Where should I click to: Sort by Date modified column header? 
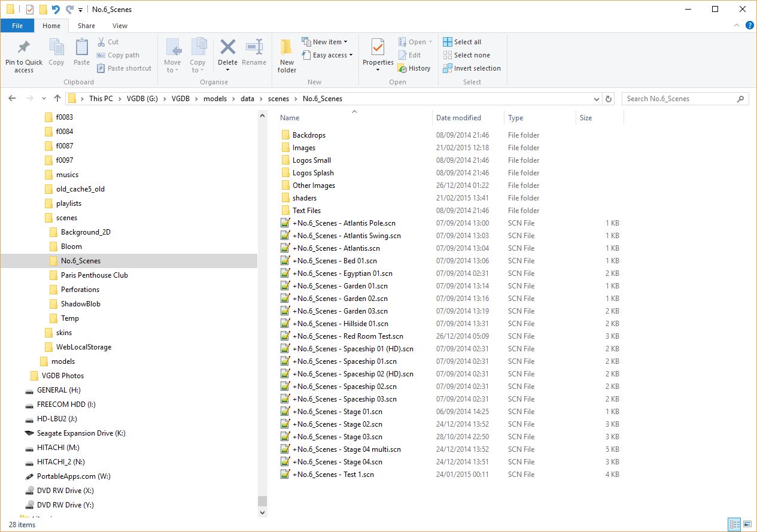coord(459,118)
